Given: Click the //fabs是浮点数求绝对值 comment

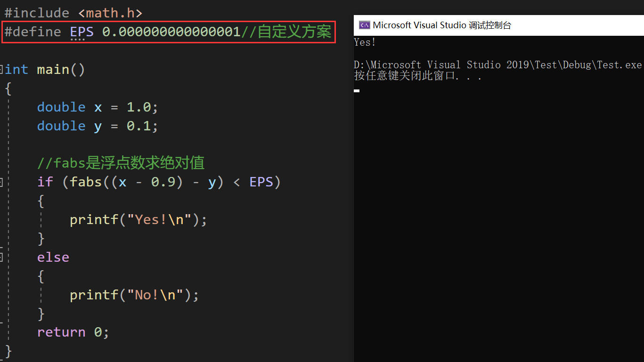Looking at the screenshot, I should point(121,163).
